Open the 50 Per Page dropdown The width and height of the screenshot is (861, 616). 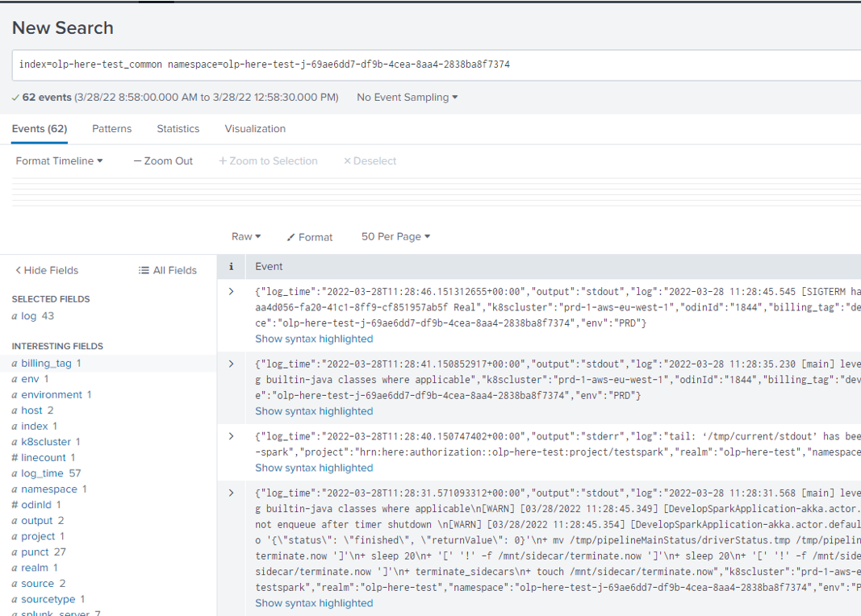pyautogui.click(x=395, y=236)
